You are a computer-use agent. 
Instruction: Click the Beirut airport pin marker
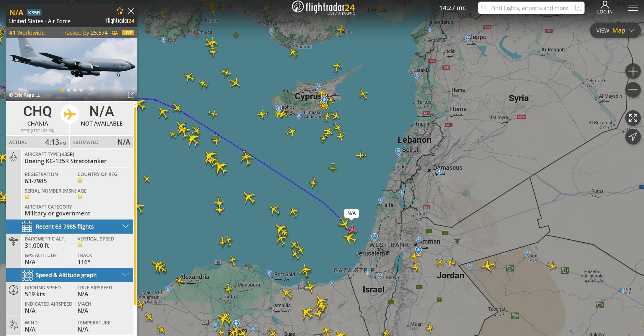pos(398,152)
